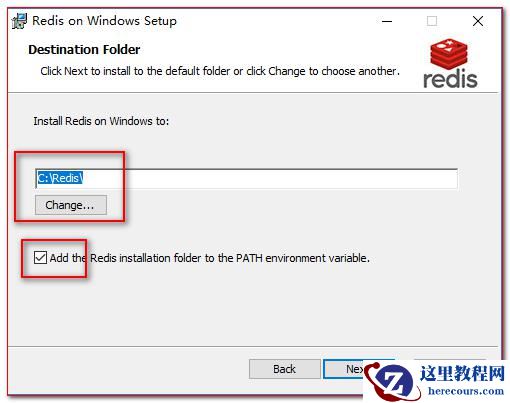Click the Destination Folder heading

[x=84, y=49]
